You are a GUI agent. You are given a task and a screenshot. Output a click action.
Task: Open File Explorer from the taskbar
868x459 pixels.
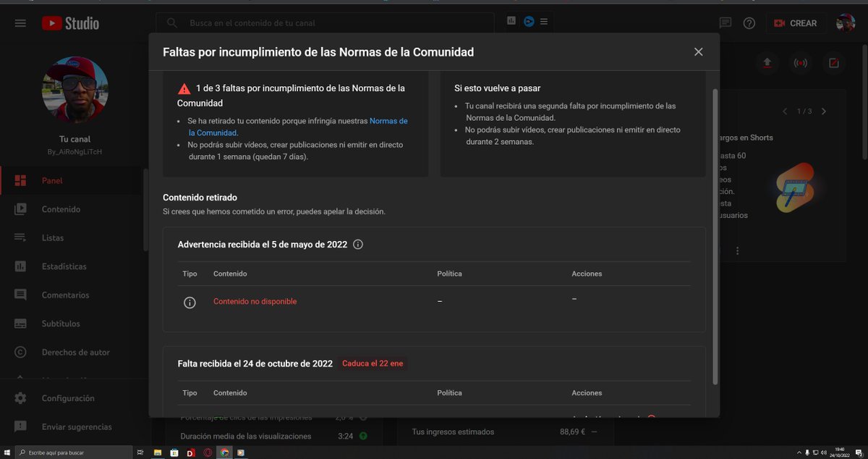click(x=157, y=452)
